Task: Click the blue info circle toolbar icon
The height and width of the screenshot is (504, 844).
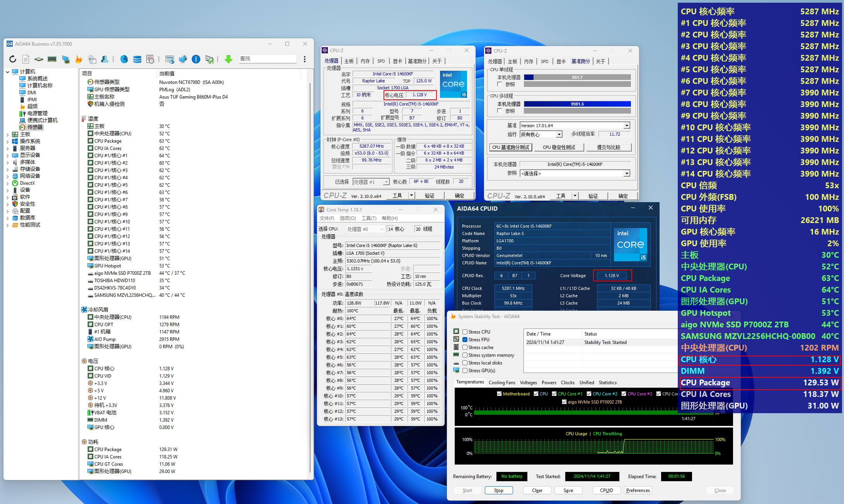Action: 196,59
